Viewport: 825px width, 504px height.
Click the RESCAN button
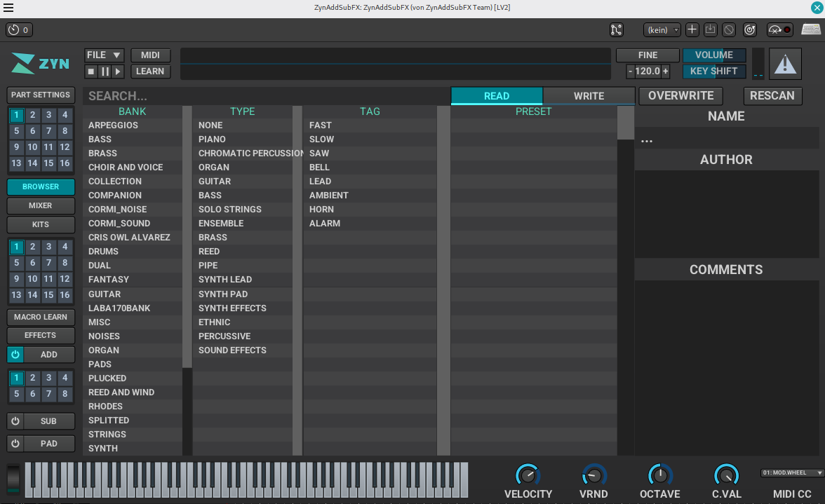pos(772,96)
